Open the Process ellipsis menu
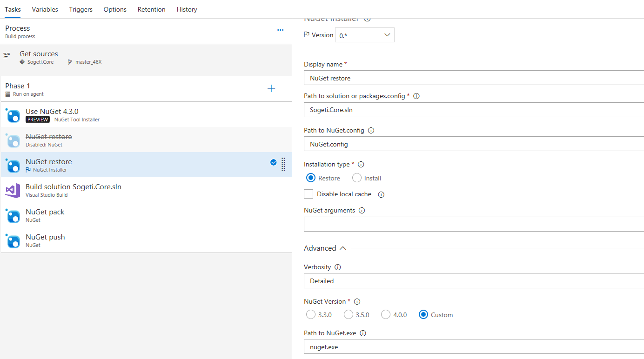644x359 pixels. point(280,29)
